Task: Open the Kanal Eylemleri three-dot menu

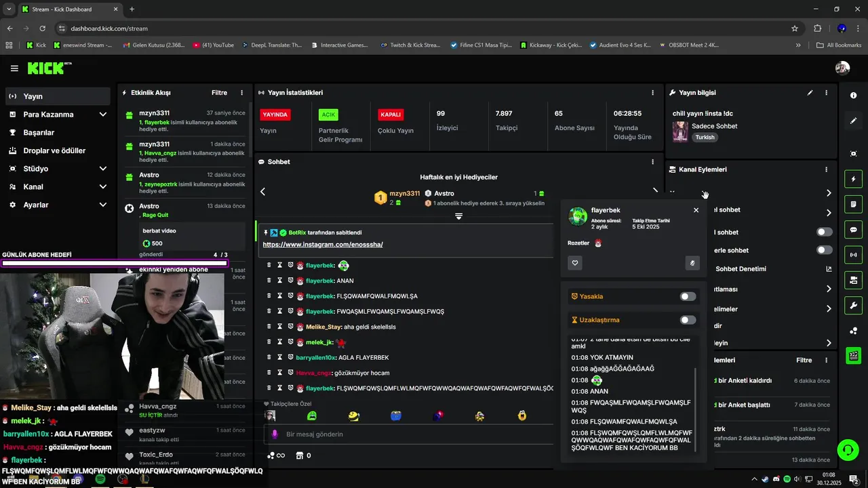Action: (x=826, y=169)
